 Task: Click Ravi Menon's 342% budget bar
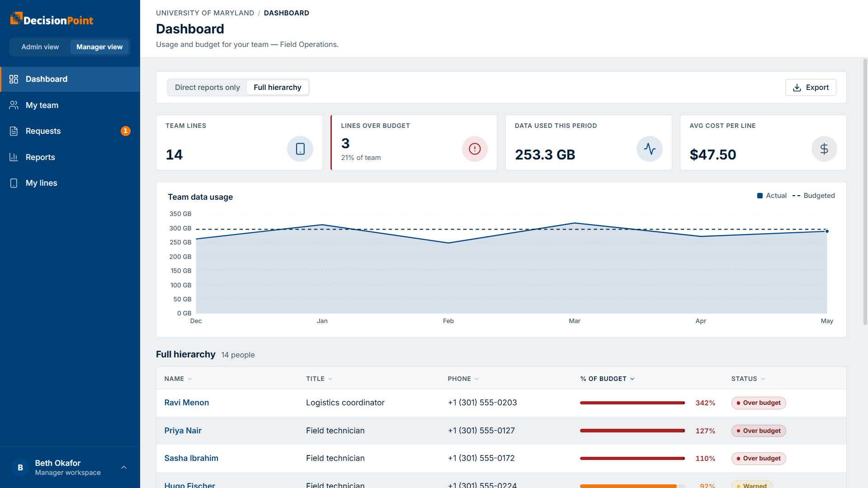coord(632,403)
